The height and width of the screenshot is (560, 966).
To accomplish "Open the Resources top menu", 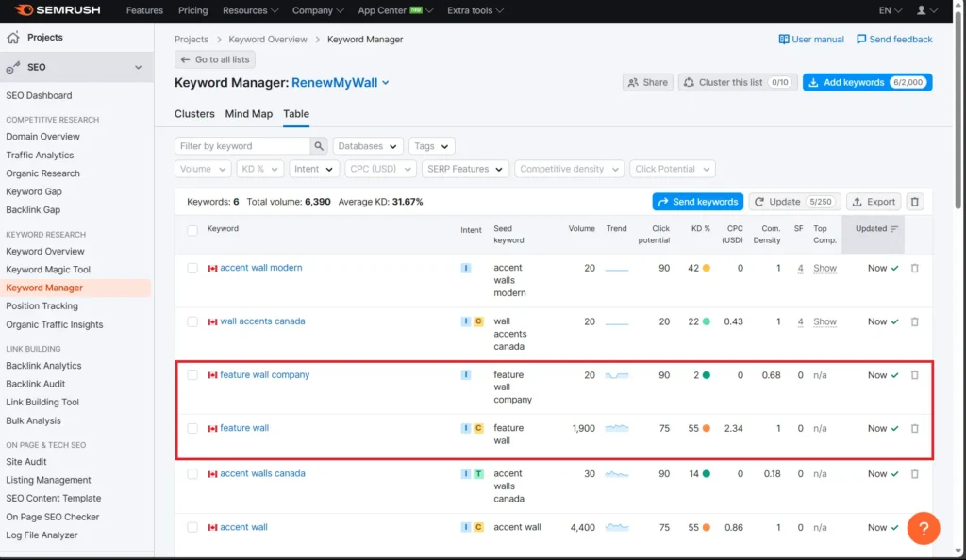I will 251,10.
